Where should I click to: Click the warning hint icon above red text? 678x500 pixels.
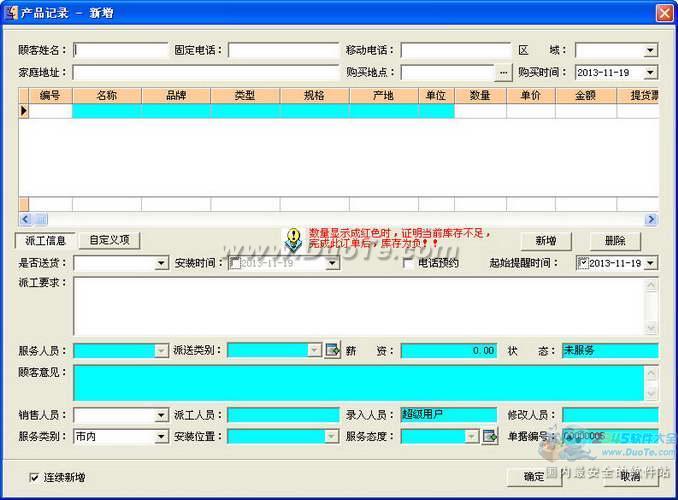click(294, 240)
